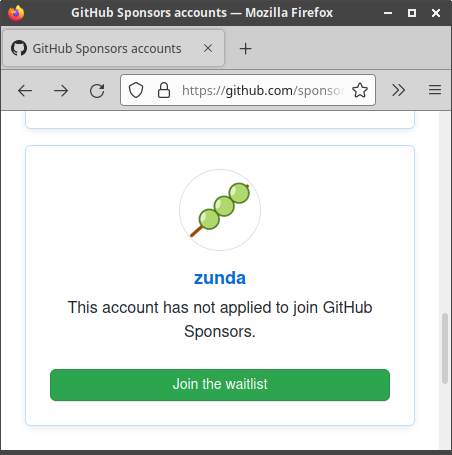Click the vertical page scrollbar thumb
This screenshot has width=452, height=455.
(445, 348)
